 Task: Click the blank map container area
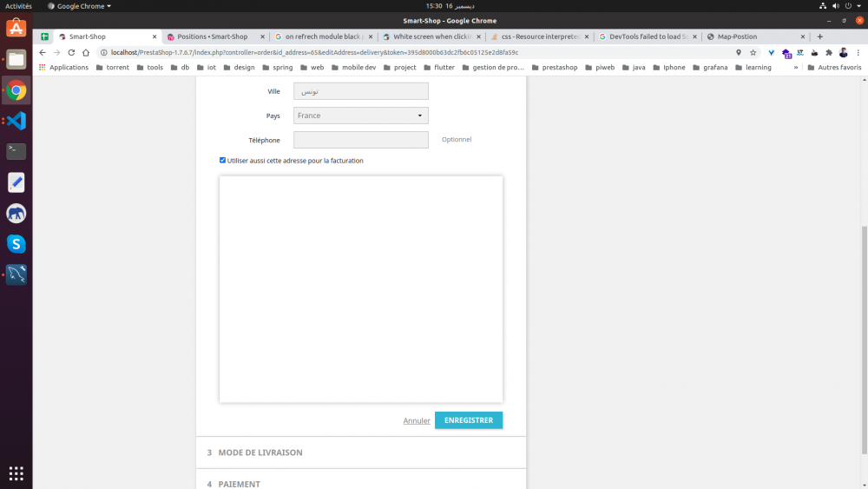(361, 289)
